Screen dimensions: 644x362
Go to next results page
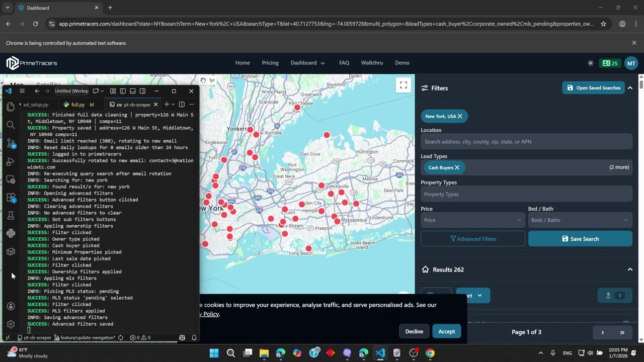tap(602, 332)
